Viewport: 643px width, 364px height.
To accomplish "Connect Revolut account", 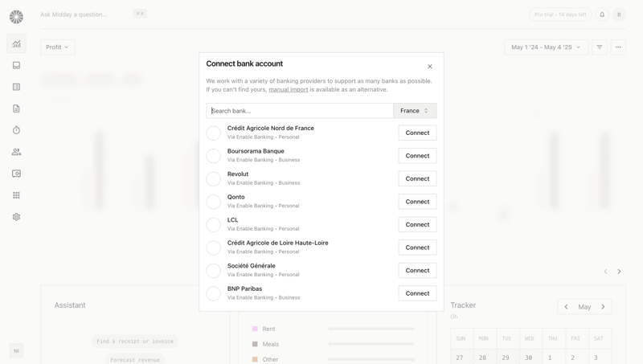I will click(x=417, y=178).
